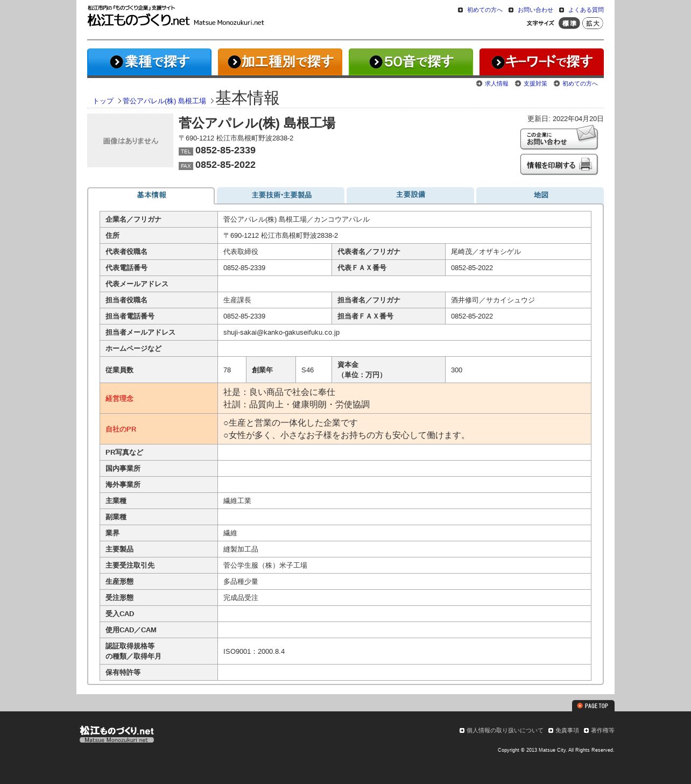
Task: Click the 自社のPR row label
Action: [159, 429]
